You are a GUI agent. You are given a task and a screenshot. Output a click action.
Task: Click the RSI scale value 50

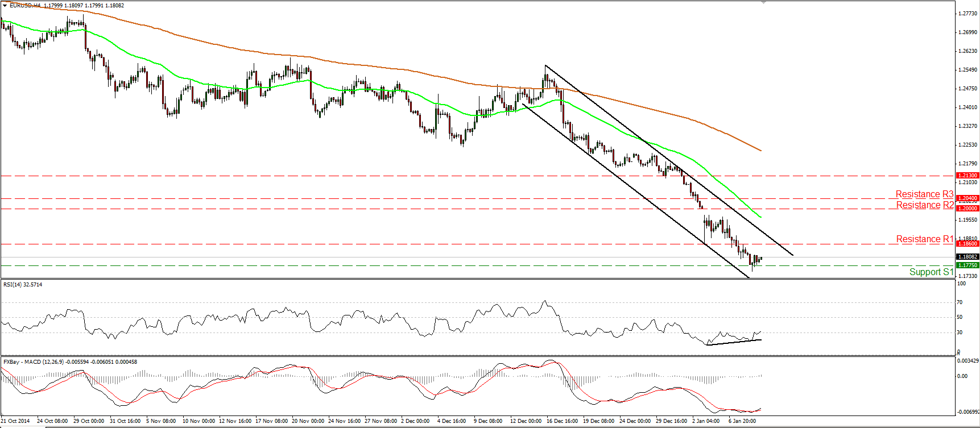point(960,317)
